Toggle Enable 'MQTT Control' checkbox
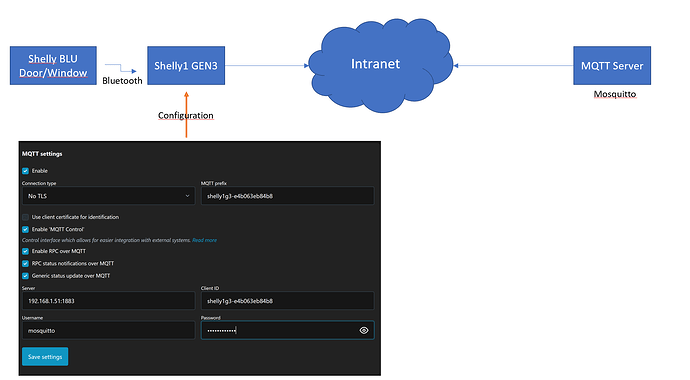The image size is (690, 380). (x=26, y=229)
